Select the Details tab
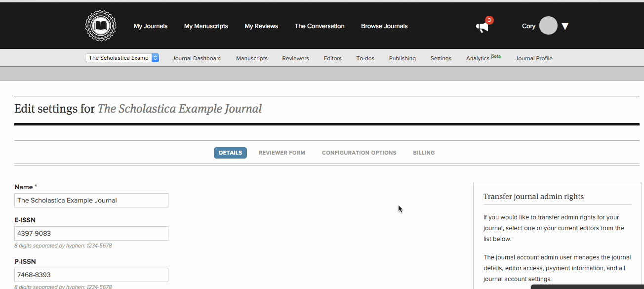Image resolution: width=644 pixels, height=289 pixels. click(230, 153)
